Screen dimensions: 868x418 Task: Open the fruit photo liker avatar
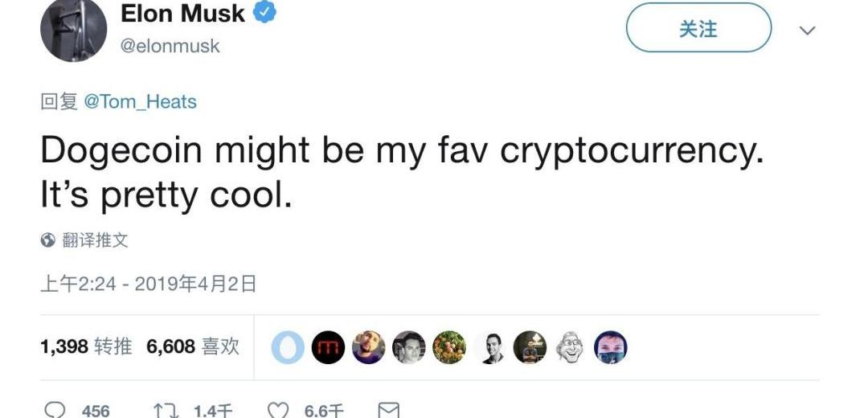(x=448, y=347)
